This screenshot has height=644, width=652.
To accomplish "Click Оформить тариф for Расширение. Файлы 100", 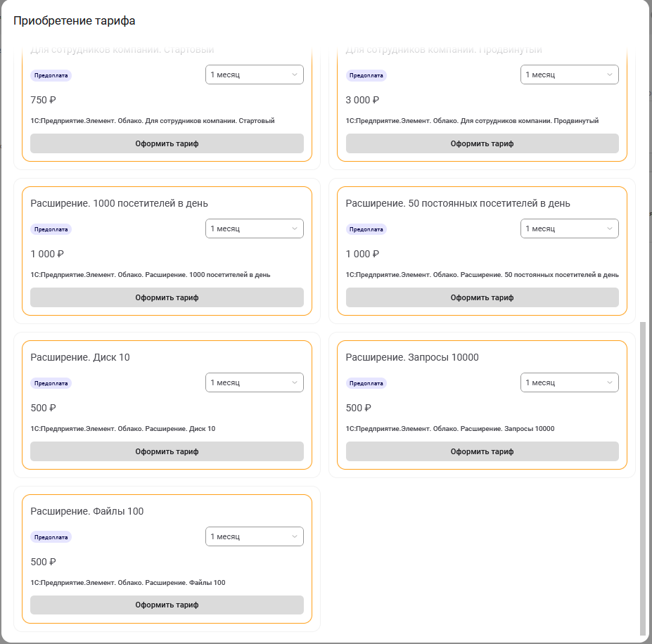I will 167,605.
